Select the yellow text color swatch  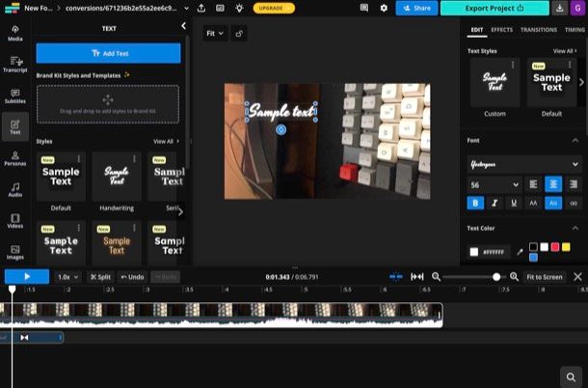pos(566,247)
